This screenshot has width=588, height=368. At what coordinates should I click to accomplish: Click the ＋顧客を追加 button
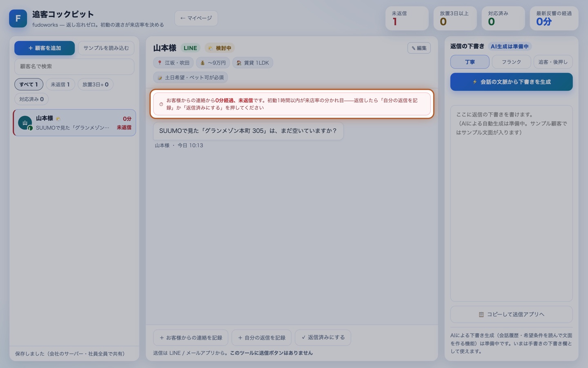(45, 48)
